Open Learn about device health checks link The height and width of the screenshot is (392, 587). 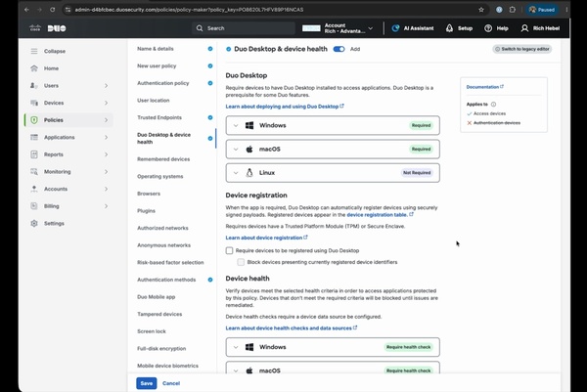[292, 328]
